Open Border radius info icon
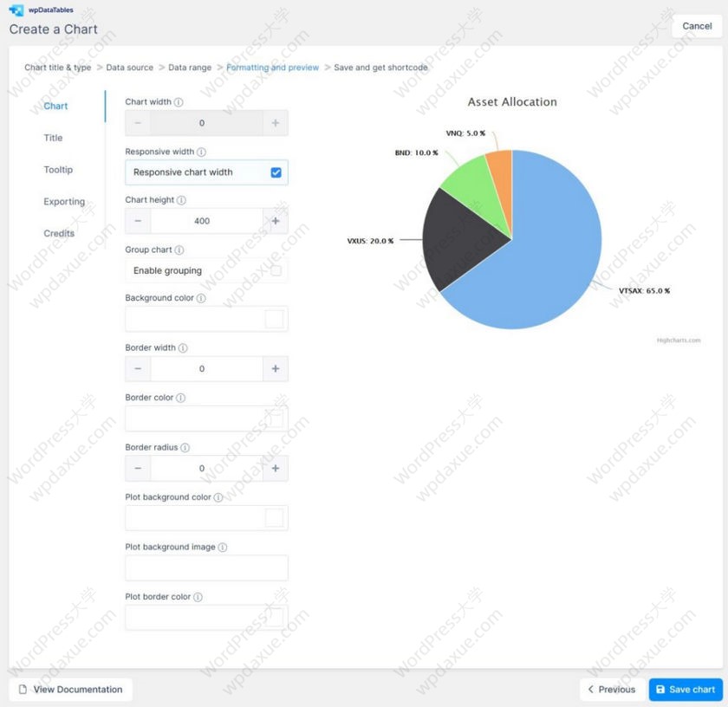This screenshot has height=707, width=728. click(185, 447)
